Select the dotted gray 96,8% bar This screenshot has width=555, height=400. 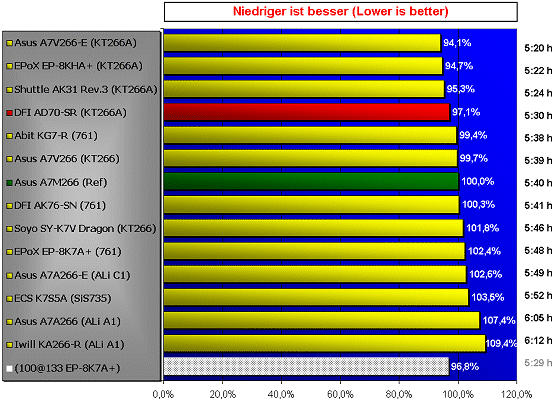click(x=306, y=366)
